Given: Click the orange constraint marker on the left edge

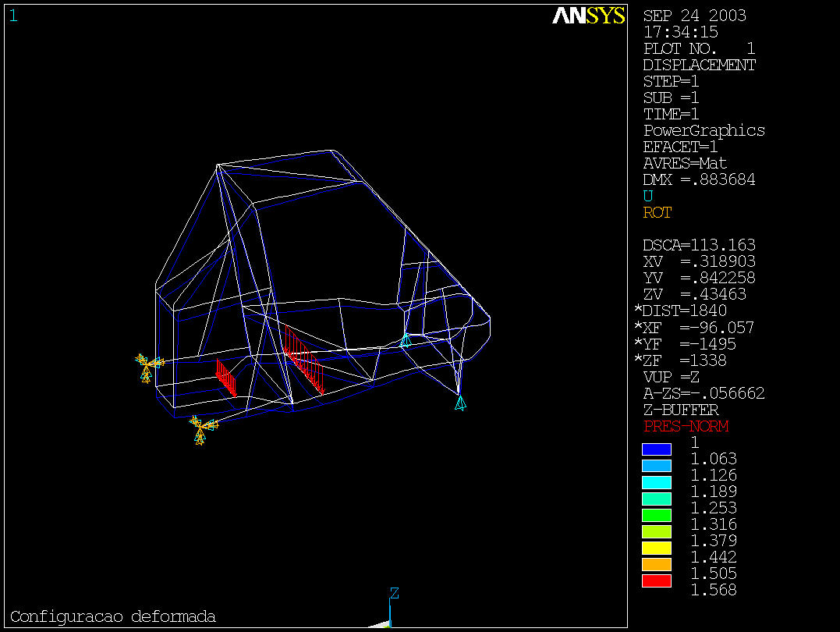Looking at the screenshot, I should (147, 365).
